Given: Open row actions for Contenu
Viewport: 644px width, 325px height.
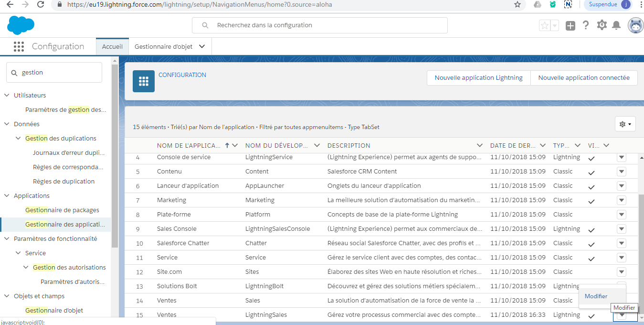Looking at the screenshot, I should (x=621, y=172).
